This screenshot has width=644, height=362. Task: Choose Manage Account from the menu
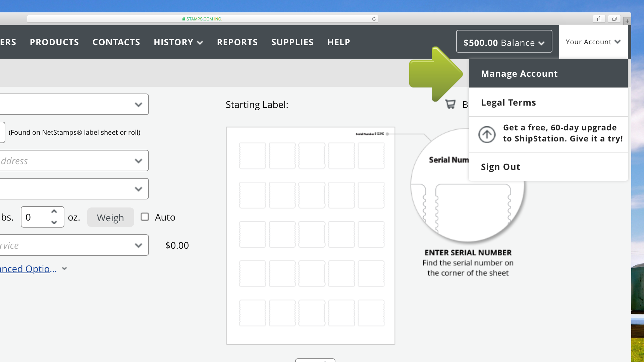coord(520,73)
